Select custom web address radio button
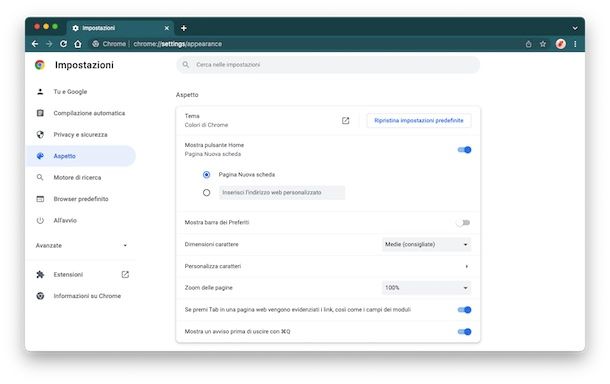Screen dimensions: 610x384 207,193
